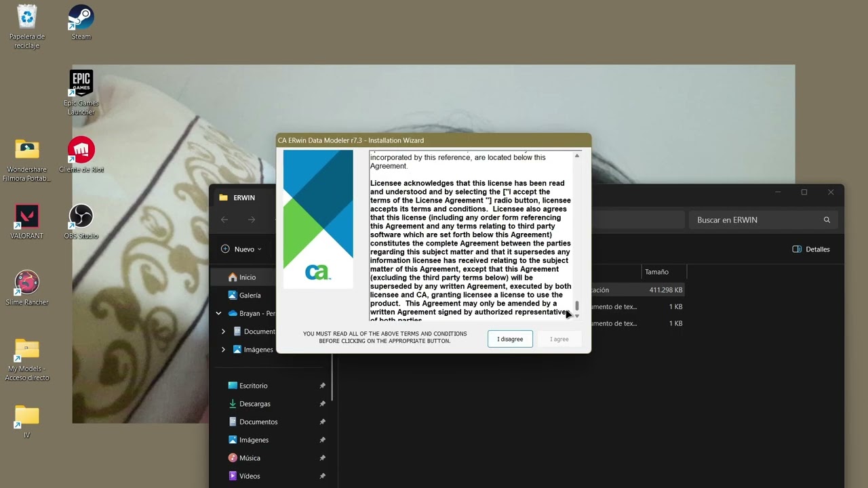Screen dimensions: 868x488
Task: Select Inicio in the Explorer sidebar
Action: [243, 277]
